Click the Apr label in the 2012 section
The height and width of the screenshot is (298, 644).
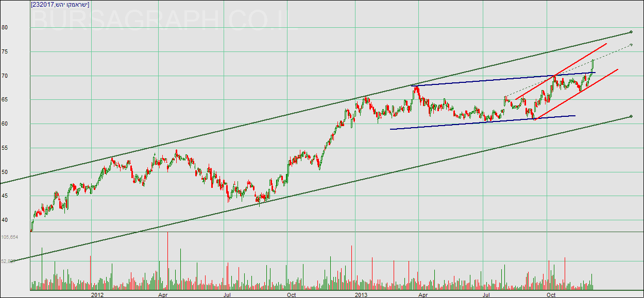pyautogui.click(x=163, y=295)
